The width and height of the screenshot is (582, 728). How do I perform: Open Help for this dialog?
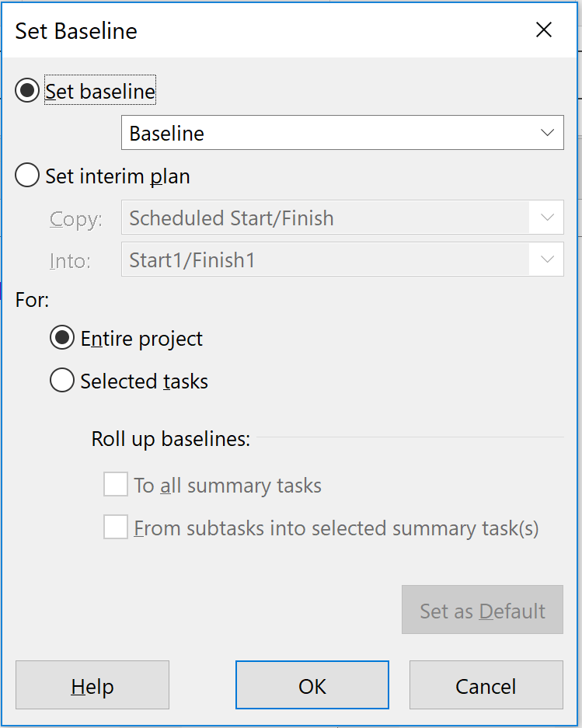92,686
